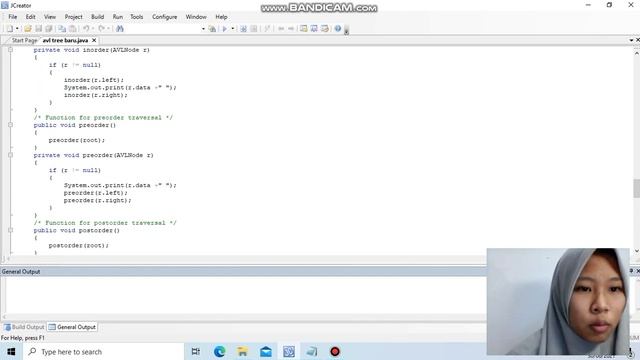Expand the toolbar search combo dropdown arrow

coord(203,29)
